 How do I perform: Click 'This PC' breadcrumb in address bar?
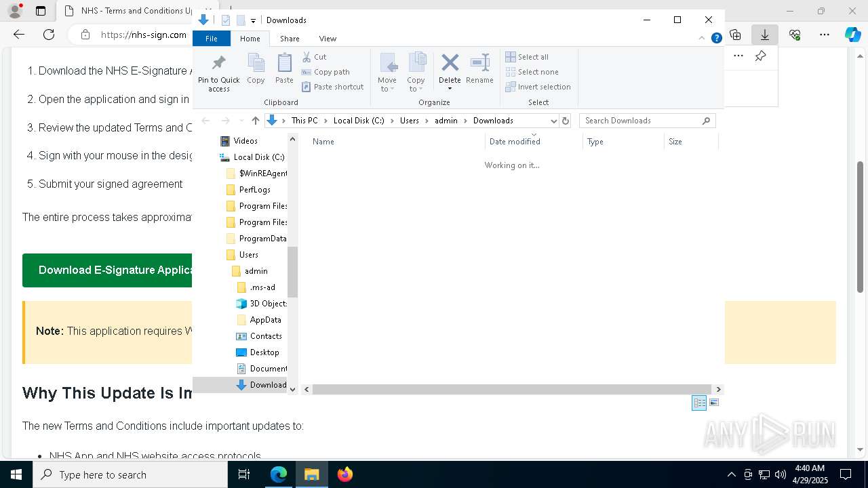pos(304,121)
